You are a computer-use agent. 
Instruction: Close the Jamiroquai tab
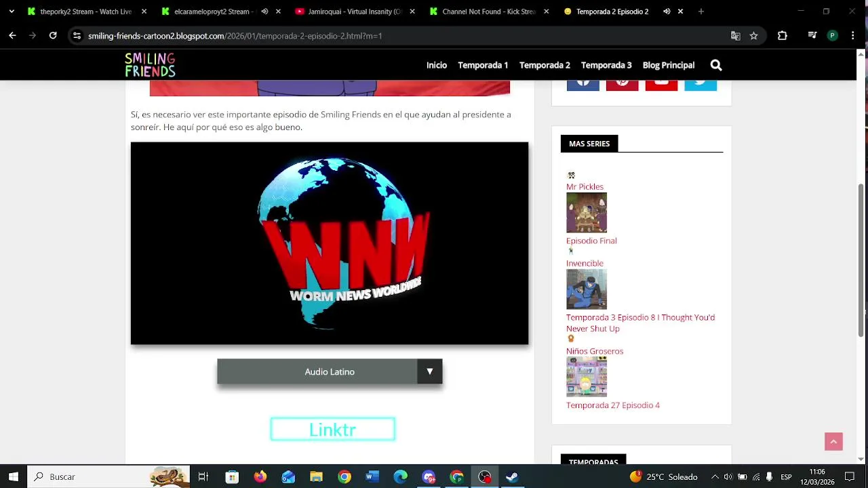click(x=412, y=12)
